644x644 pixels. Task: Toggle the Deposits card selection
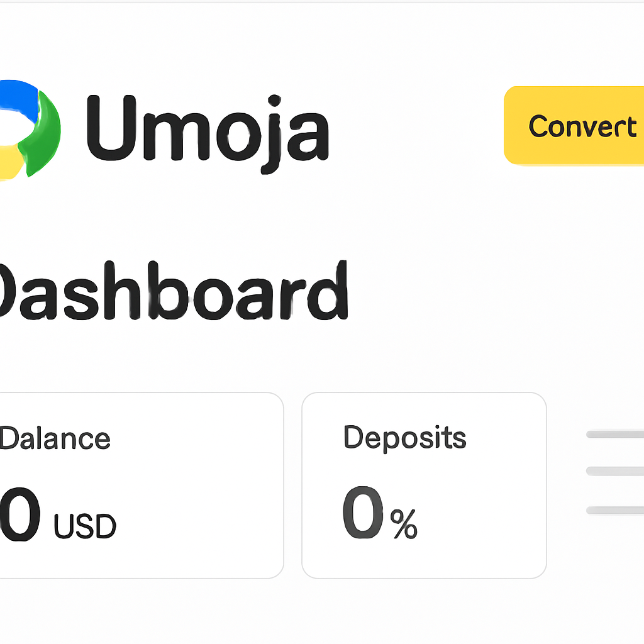[x=425, y=483]
